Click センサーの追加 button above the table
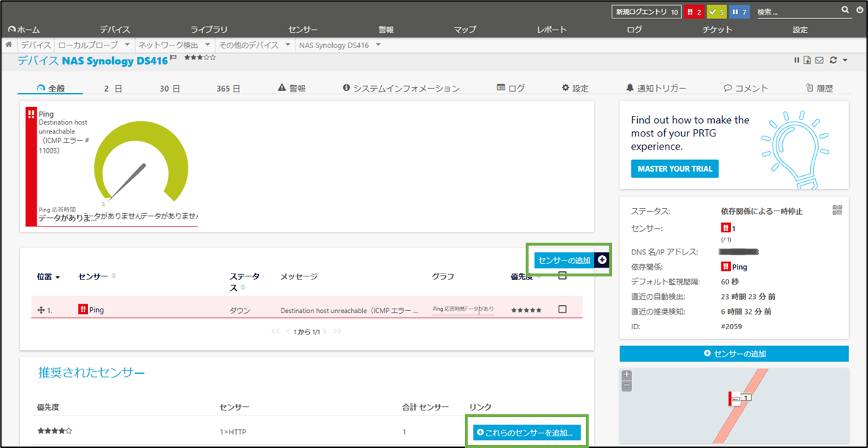868x448 pixels. click(564, 260)
